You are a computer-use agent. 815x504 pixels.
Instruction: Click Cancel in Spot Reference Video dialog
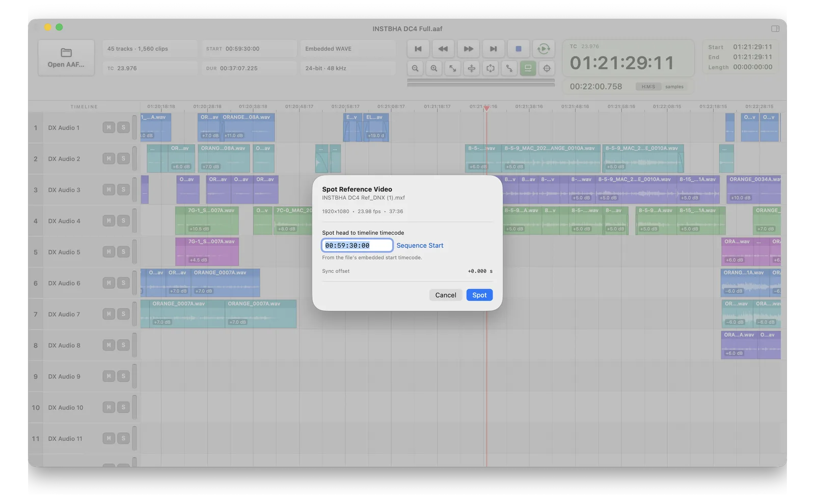pyautogui.click(x=446, y=295)
